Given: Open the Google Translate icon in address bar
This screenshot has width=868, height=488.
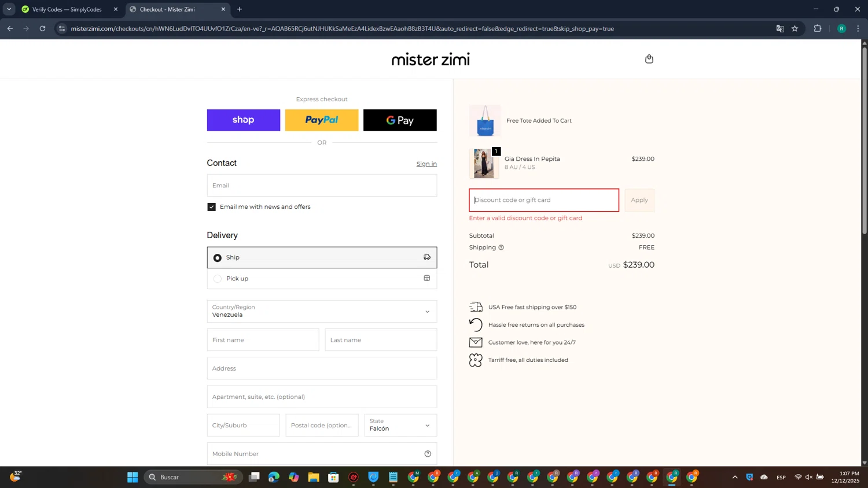Looking at the screenshot, I should tap(779, 28).
